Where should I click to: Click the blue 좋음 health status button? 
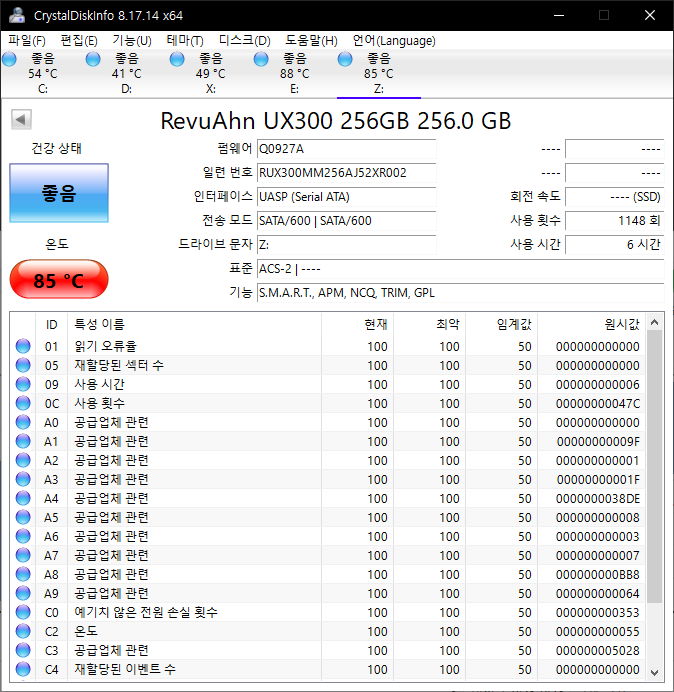(59, 193)
